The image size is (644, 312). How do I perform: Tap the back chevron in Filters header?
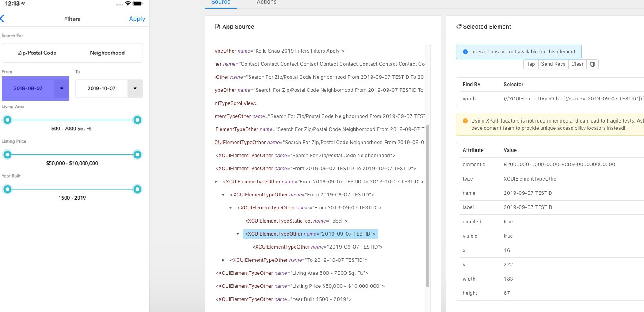[2, 18]
